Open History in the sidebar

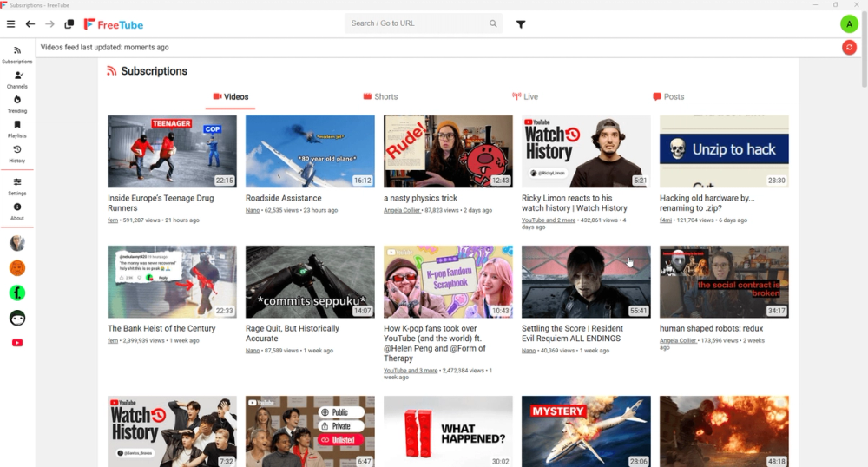click(x=17, y=154)
